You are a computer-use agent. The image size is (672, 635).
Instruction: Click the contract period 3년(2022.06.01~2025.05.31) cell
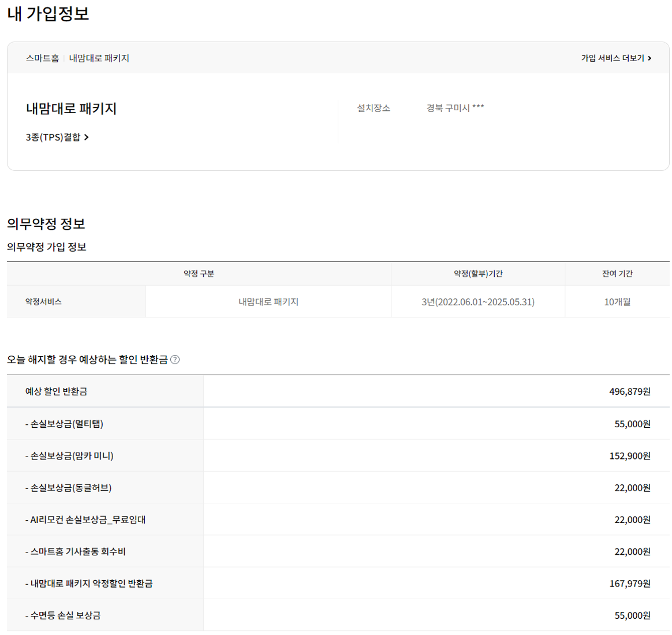click(477, 302)
